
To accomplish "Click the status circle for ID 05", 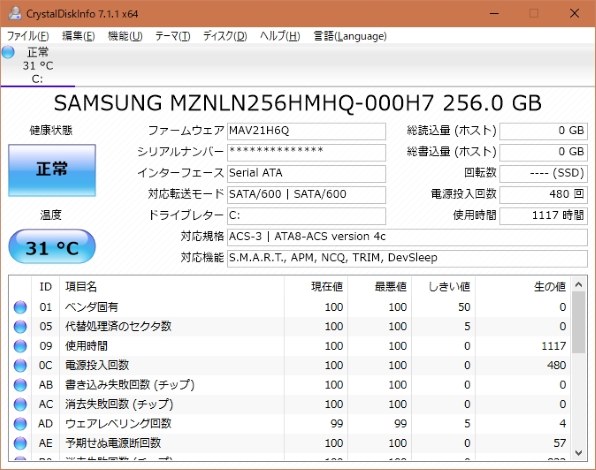I will [x=20, y=326].
